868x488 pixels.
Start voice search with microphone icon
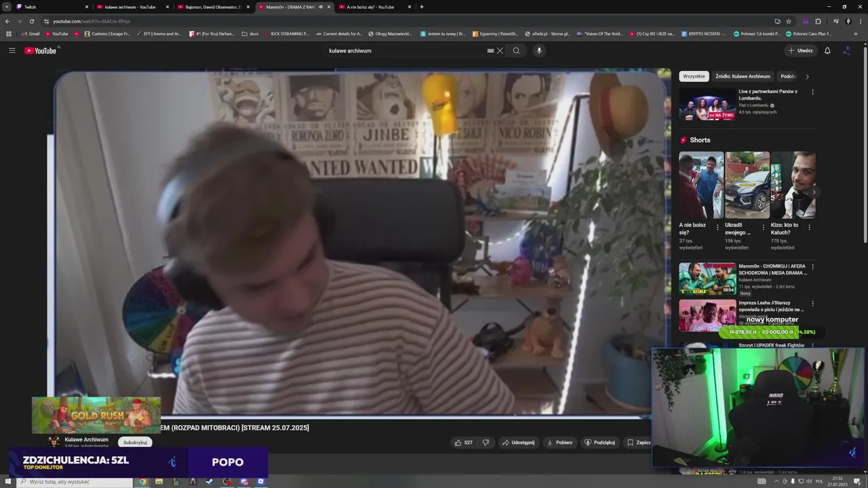coord(539,51)
